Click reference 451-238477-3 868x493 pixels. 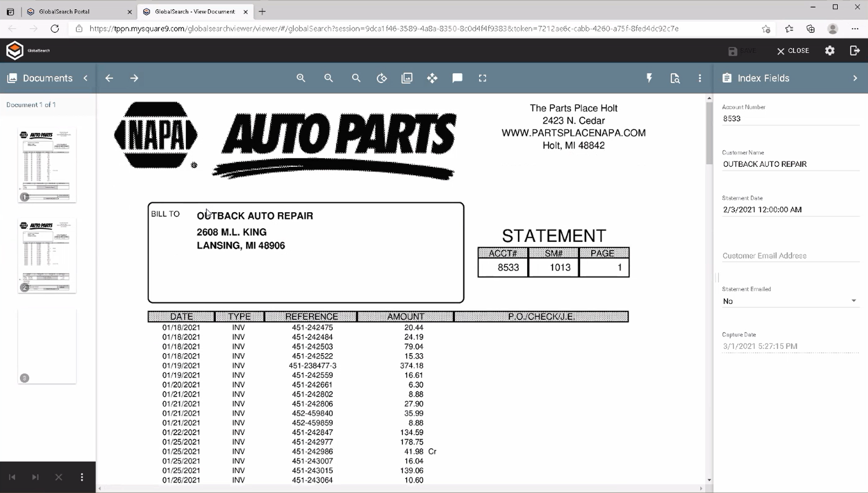click(312, 366)
